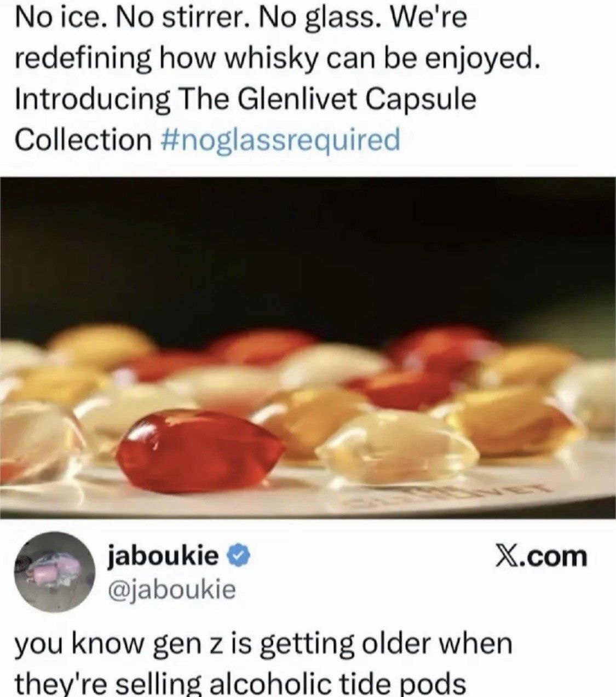
Task: Open the Glenlivet capsules photo
Action: 308,347
